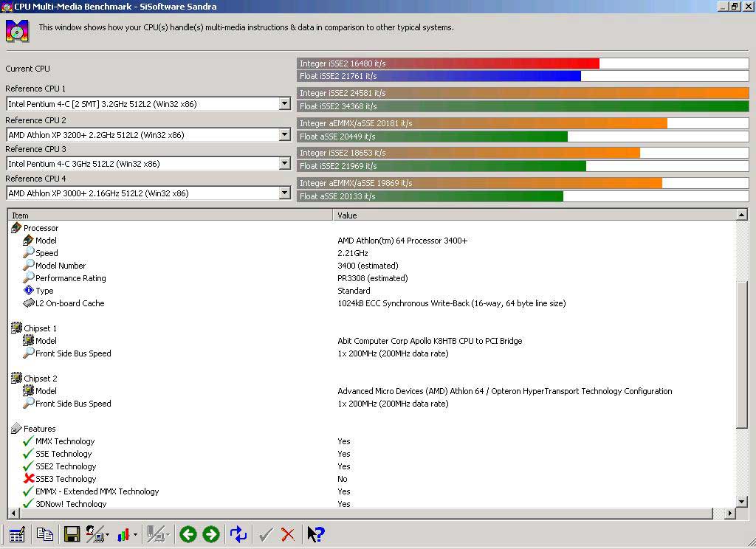Click the blue refresh arrows icon

[x=238, y=534]
